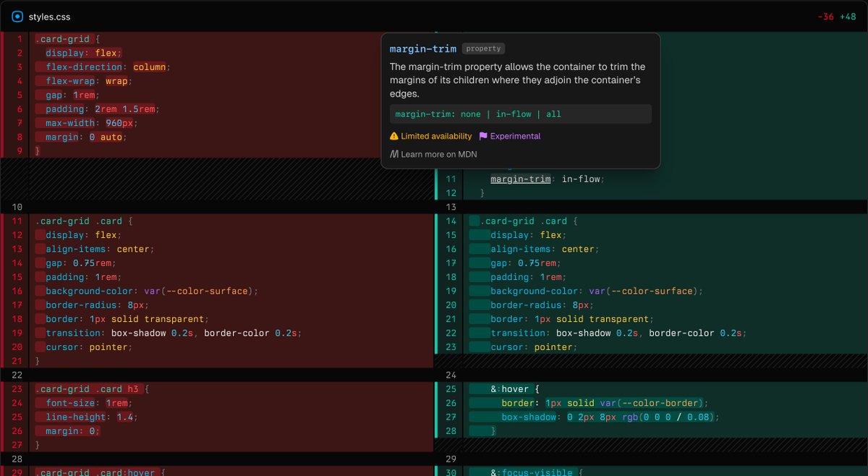The image size is (868, 476).
Task: Click added line align-items: center; on line 16
Action: click(545, 250)
